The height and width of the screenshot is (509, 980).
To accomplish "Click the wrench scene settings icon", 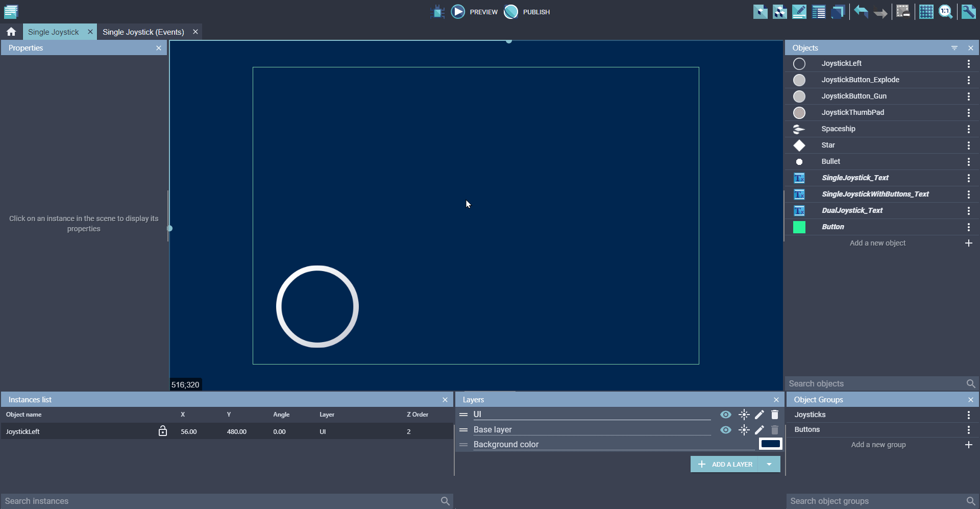I will click(968, 12).
